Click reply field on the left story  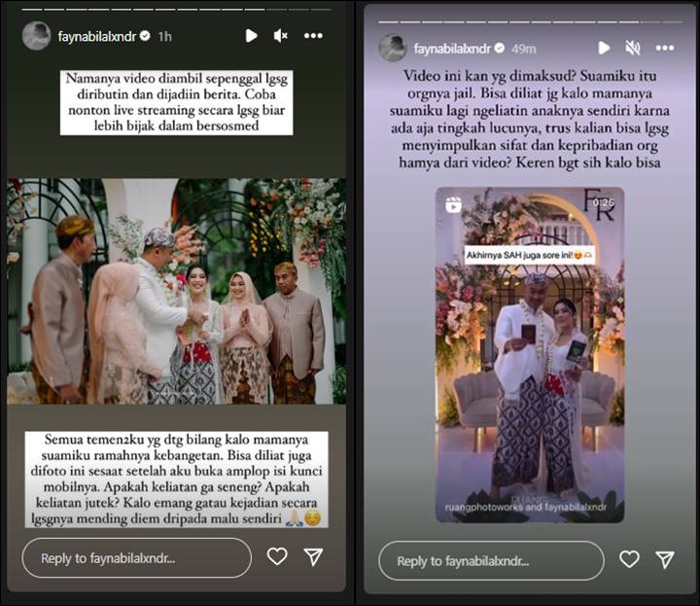click(137, 558)
